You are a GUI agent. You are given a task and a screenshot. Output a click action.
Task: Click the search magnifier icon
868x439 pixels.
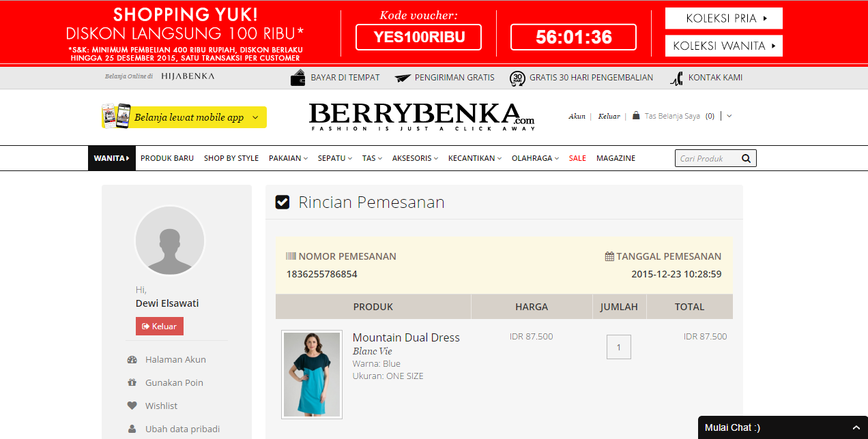[x=746, y=159]
